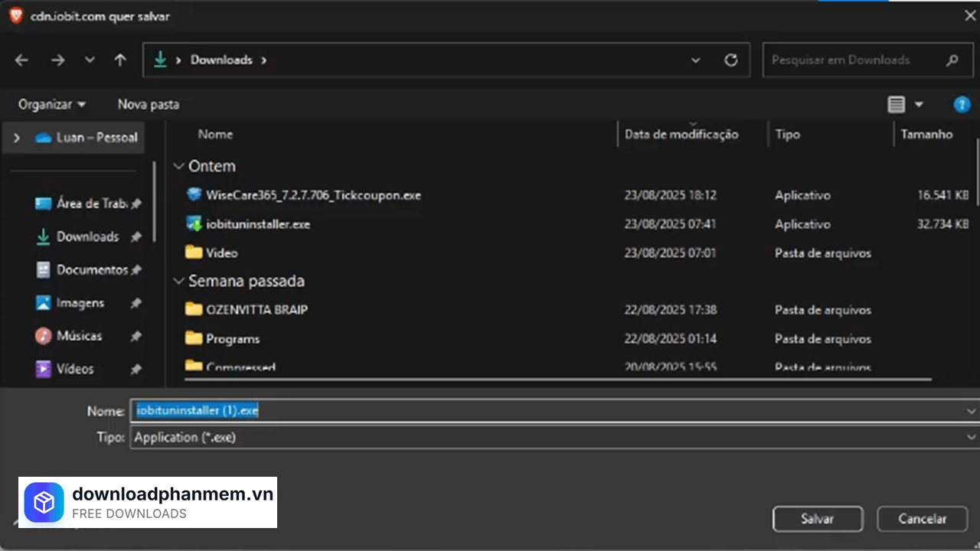Viewport: 980px width, 551px height.
Task: Save the file using the Salvar button
Action: 817,519
